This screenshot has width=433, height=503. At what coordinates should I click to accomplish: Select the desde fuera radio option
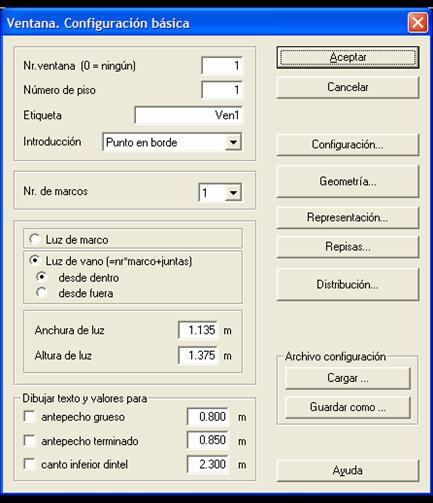point(42,293)
